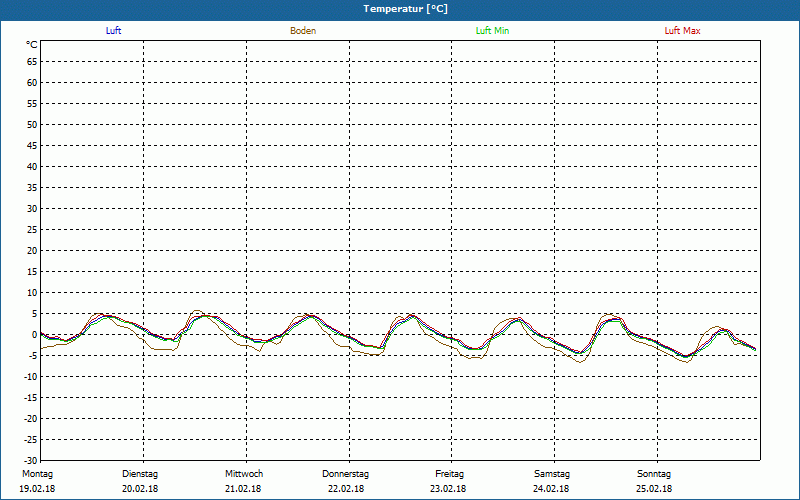Click the Mittwoch day label
800x500 pixels.
244,474
